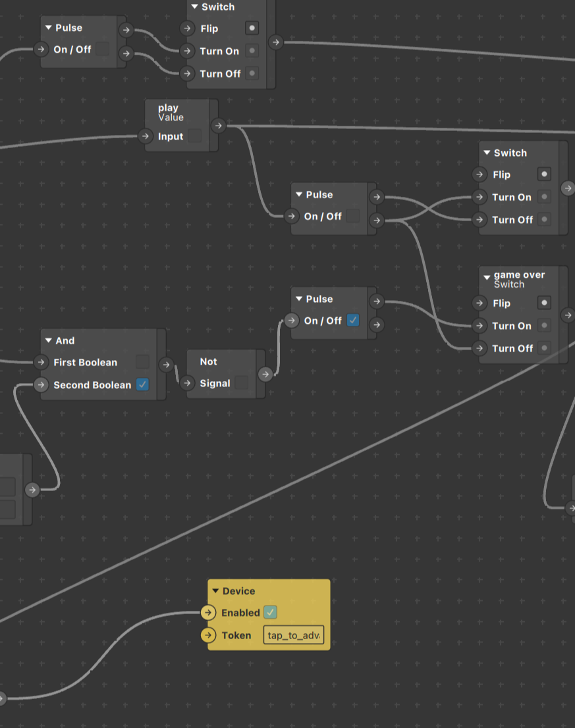
Task: Uncheck Second Boolean on the And node
Action: [x=142, y=385]
